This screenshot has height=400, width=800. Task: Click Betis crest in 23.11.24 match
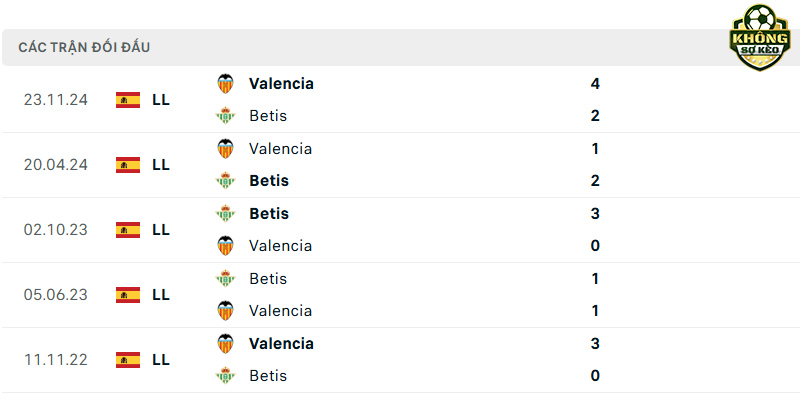point(225,116)
